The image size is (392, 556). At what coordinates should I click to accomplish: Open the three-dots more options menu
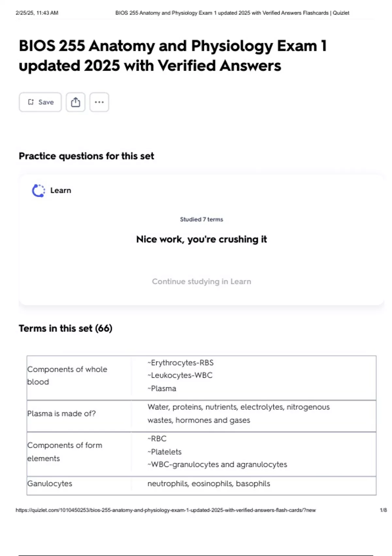[99, 102]
